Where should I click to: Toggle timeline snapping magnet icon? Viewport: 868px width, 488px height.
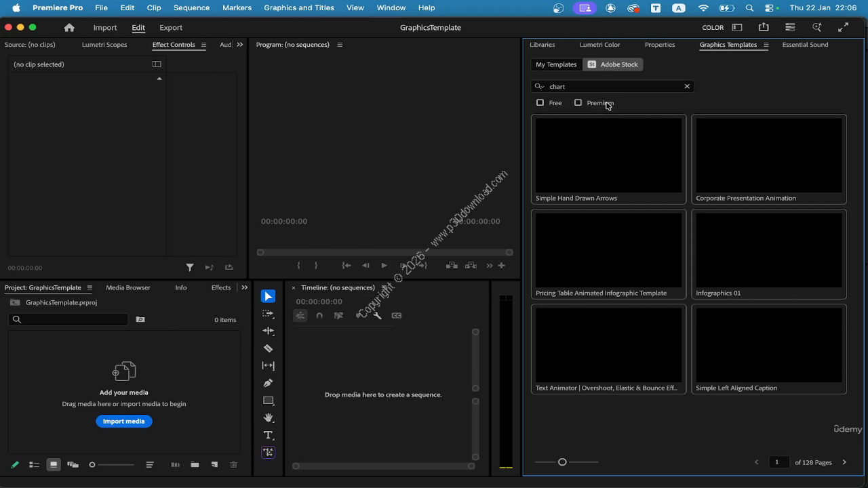click(x=319, y=315)
